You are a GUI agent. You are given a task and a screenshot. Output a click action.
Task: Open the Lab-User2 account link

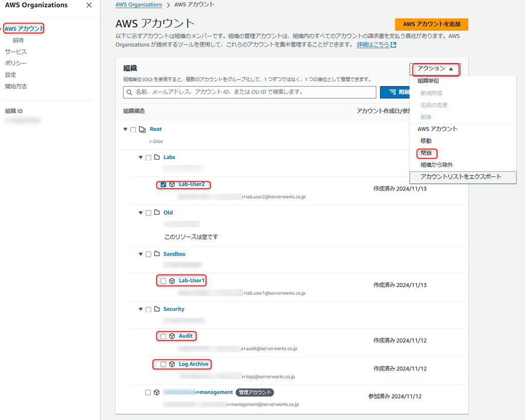click(192, 184)
